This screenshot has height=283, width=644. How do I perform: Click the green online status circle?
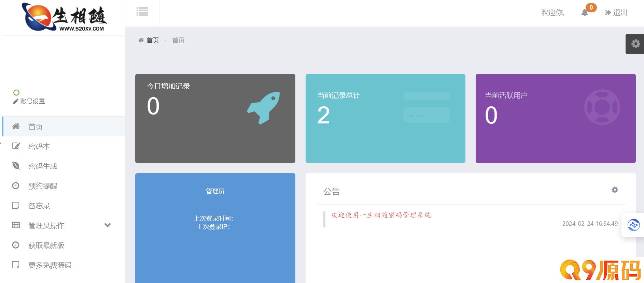click(x=16, y=92)
